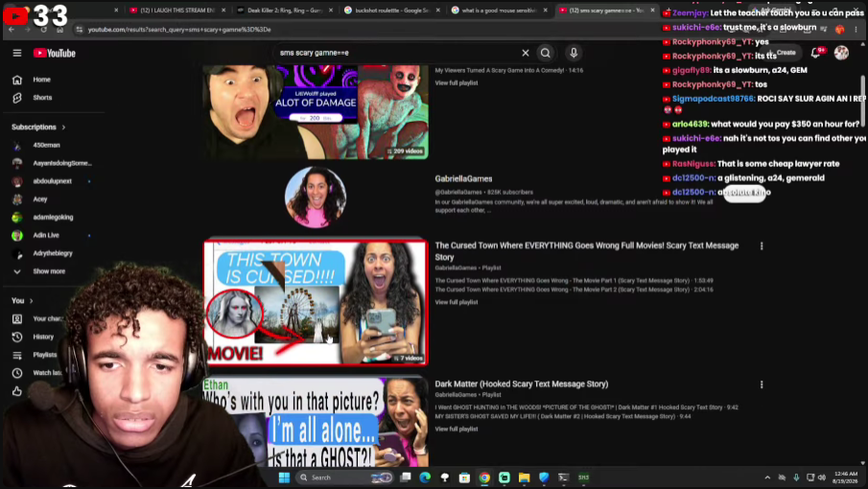Open the taskbar clock showing 12:46 AM
868x489 pixels.
tap(845, 477)
